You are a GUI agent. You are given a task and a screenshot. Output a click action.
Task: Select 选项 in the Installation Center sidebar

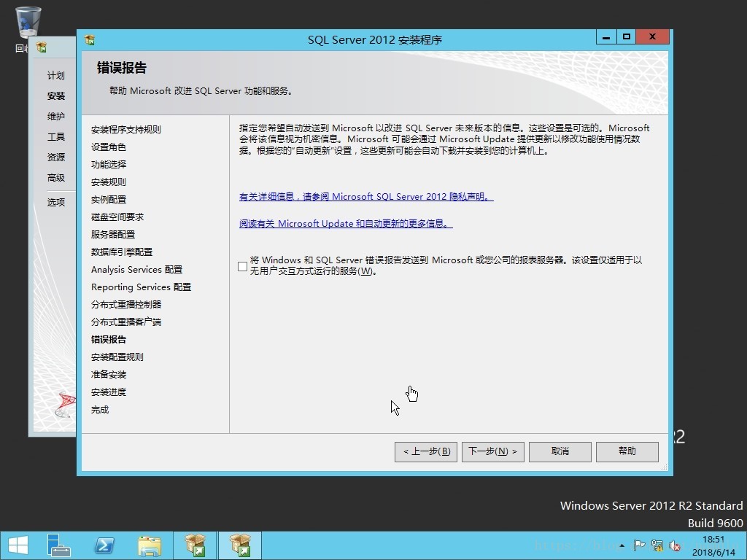(x=55, y=202)
